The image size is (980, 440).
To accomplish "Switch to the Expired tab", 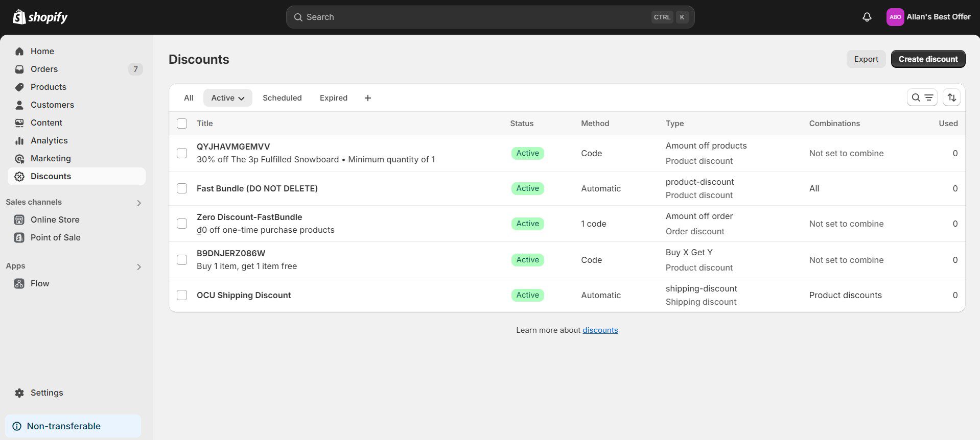I will pyautogui.click(x=333, y=98).
